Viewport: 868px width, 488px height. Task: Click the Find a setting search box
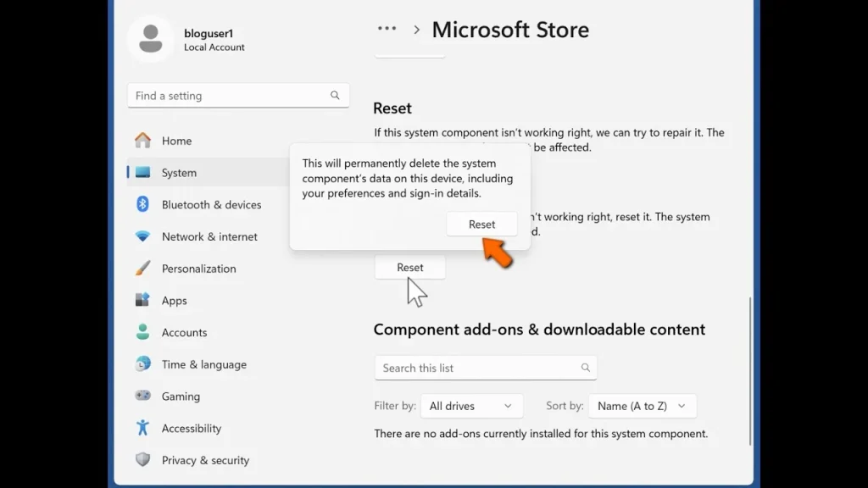click(238, 95)
